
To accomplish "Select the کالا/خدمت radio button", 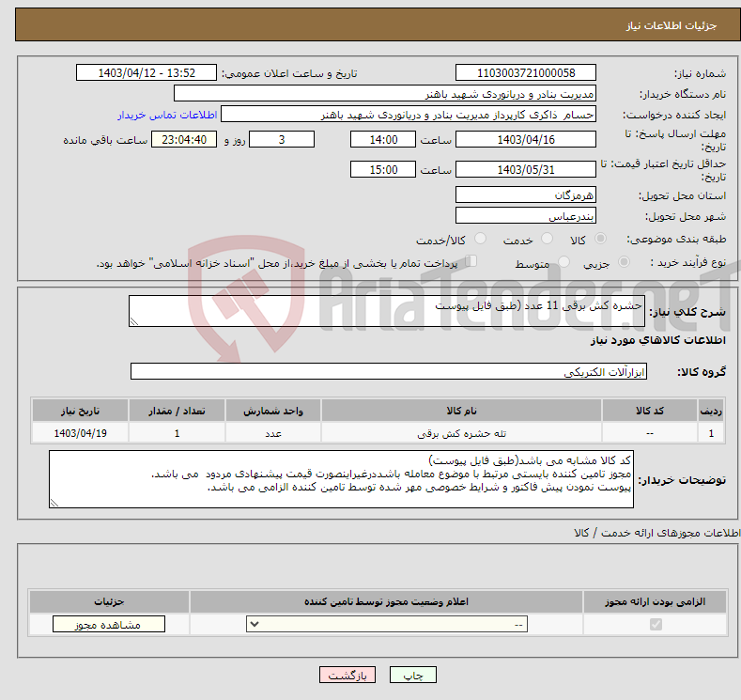I will click(x=480, y=239).
